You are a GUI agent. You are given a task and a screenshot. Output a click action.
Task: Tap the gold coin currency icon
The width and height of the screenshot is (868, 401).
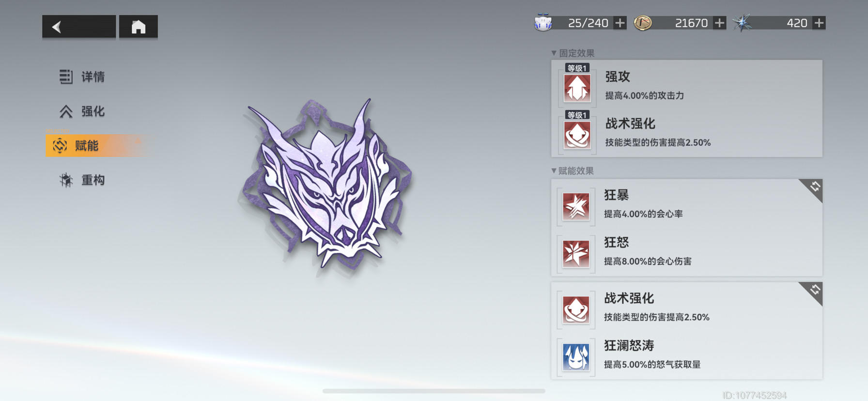[x=643, y=23]
